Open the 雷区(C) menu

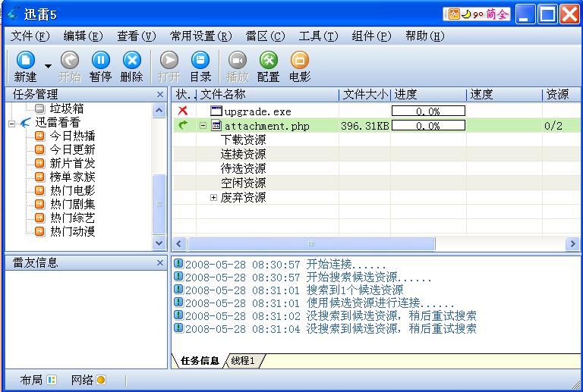pyautogui.click(x=266, y=36)
